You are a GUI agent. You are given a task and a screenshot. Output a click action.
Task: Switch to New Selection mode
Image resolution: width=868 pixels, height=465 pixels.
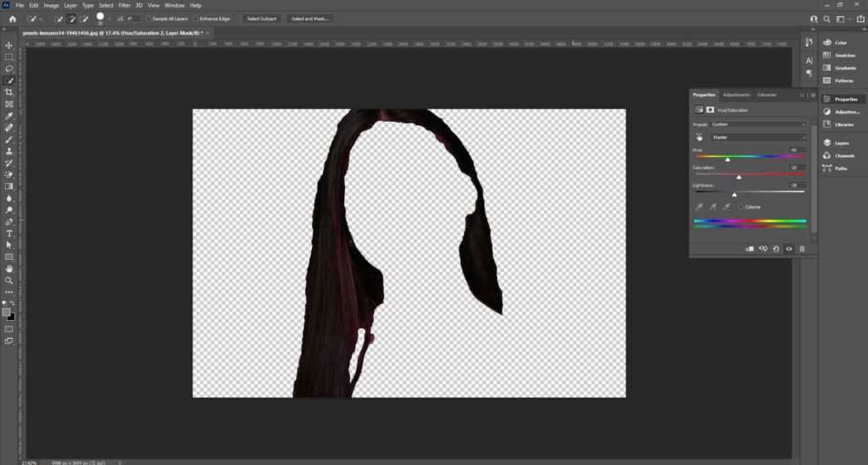pyautogui.click(x=58, y=19)
